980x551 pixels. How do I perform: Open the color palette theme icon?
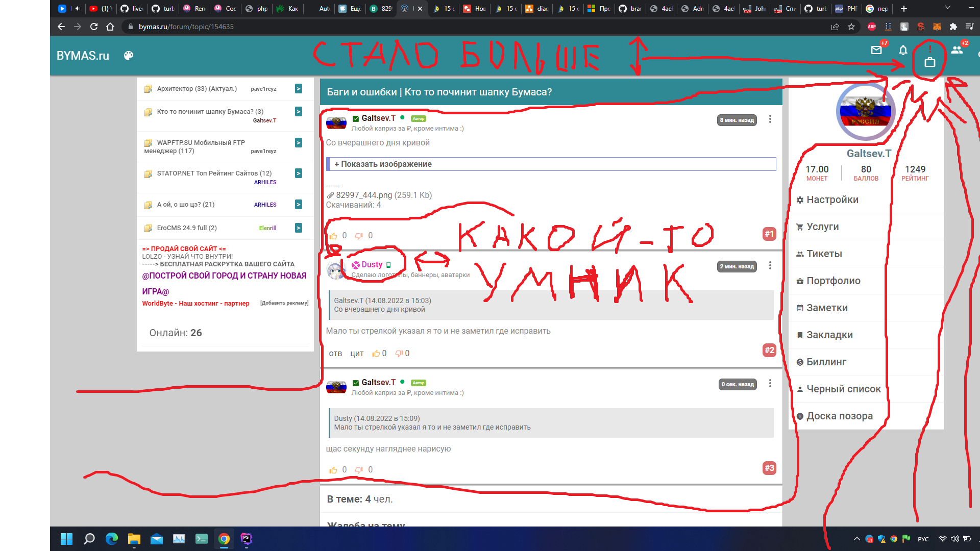click(129, 56)
